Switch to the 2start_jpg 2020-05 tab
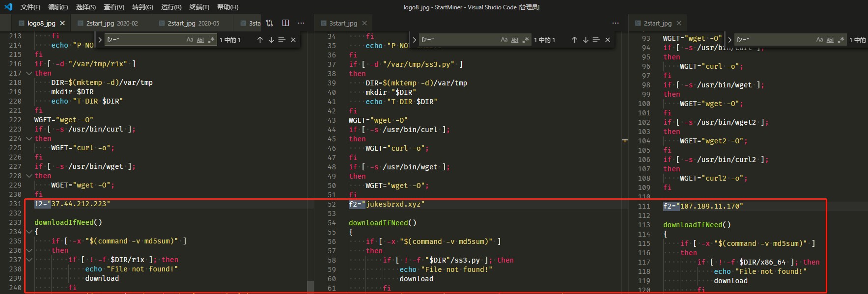868x294 pixels. point(193,23)
